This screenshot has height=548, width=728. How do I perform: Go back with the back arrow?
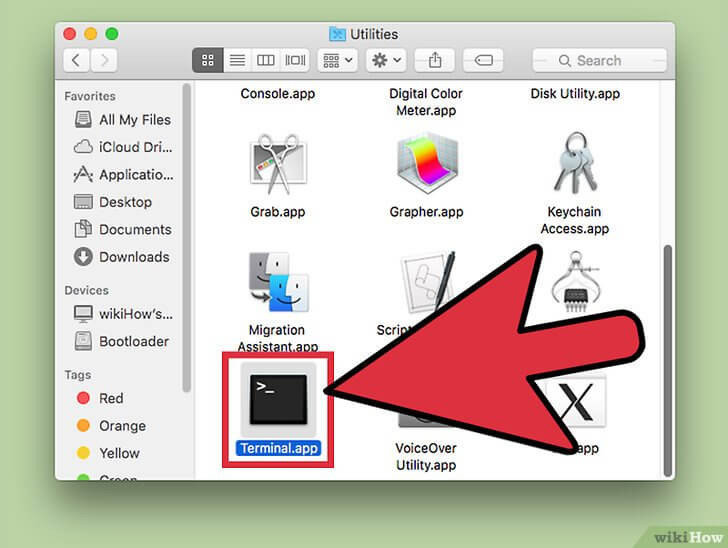[77, 60]
